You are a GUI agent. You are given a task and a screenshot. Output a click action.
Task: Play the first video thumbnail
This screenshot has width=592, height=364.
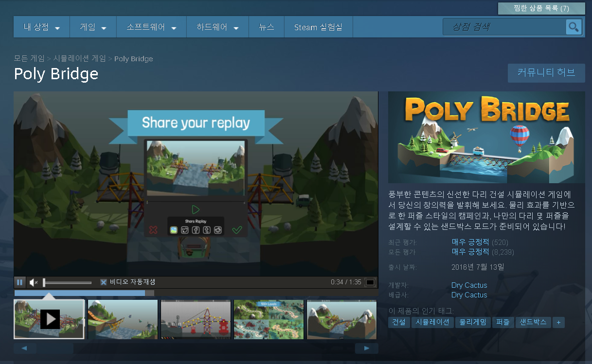tap(50, 319)
